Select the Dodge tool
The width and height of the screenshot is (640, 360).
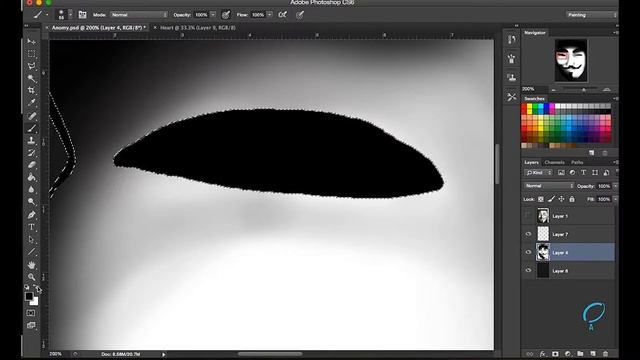(31, 202)
